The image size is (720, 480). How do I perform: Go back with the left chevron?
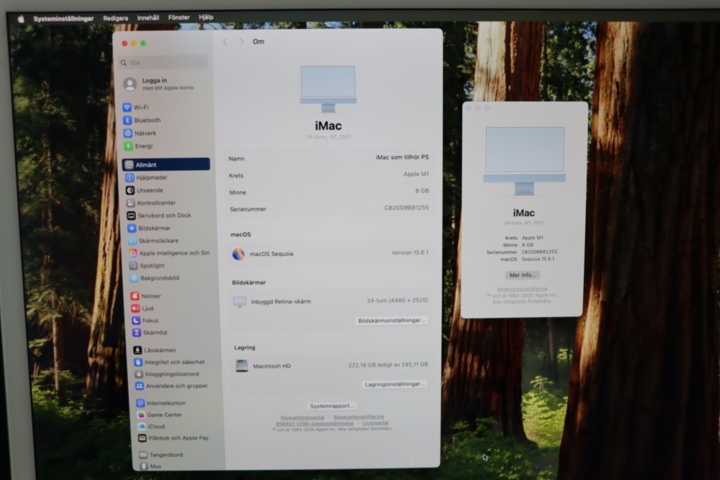[225, 42]
